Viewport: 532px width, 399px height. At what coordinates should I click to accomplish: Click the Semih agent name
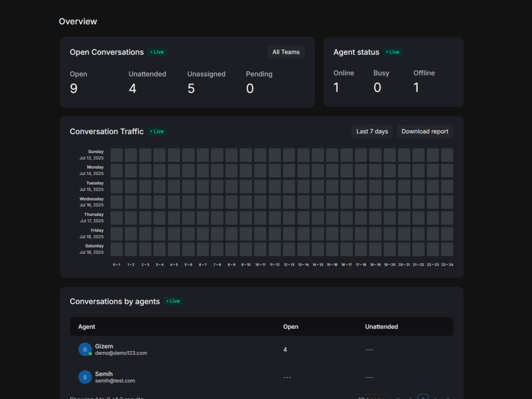point(104,374)
